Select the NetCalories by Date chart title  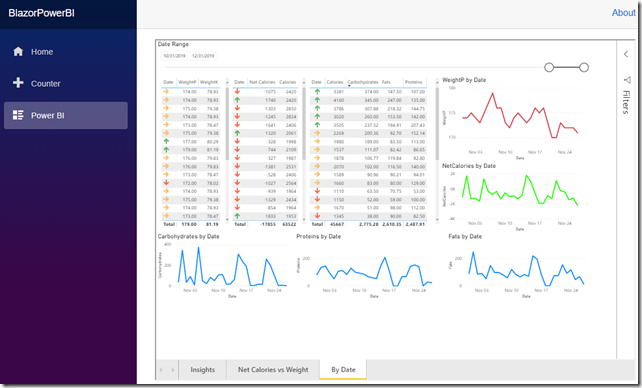(469, 166)
